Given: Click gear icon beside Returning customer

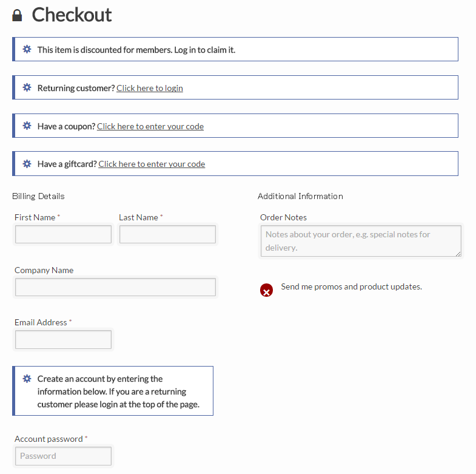Looking at the screenshot, I should (x=27, y=87).
